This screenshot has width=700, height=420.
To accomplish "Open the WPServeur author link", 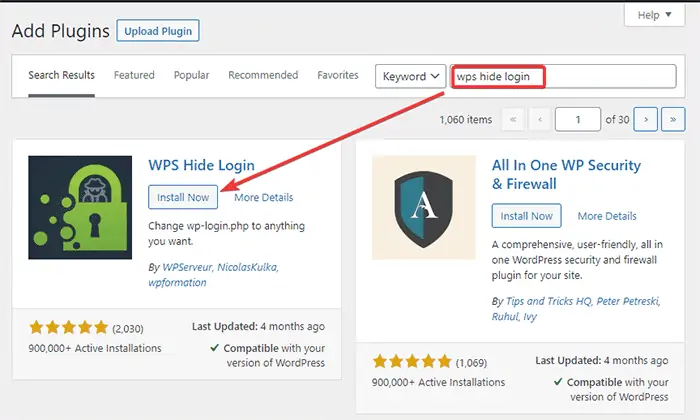I will (x=188, y=267).
